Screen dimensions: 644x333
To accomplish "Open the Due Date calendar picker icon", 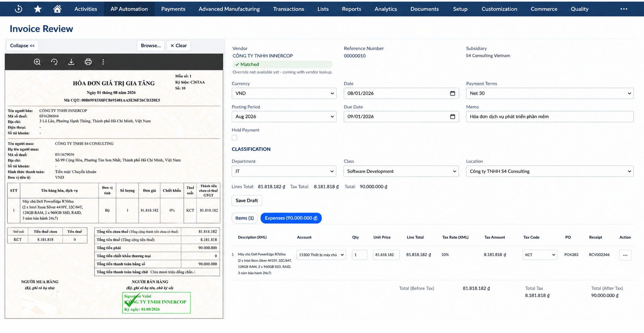I will point(452,116).
